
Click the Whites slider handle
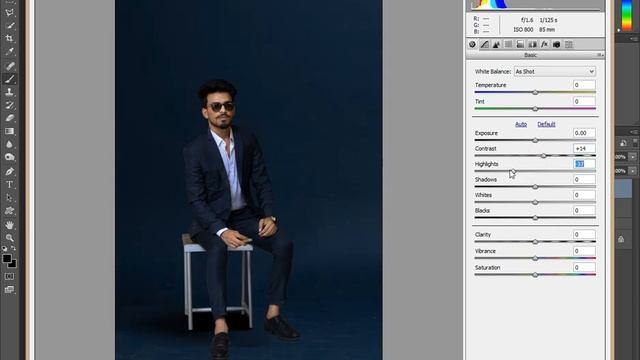(535, 202)
